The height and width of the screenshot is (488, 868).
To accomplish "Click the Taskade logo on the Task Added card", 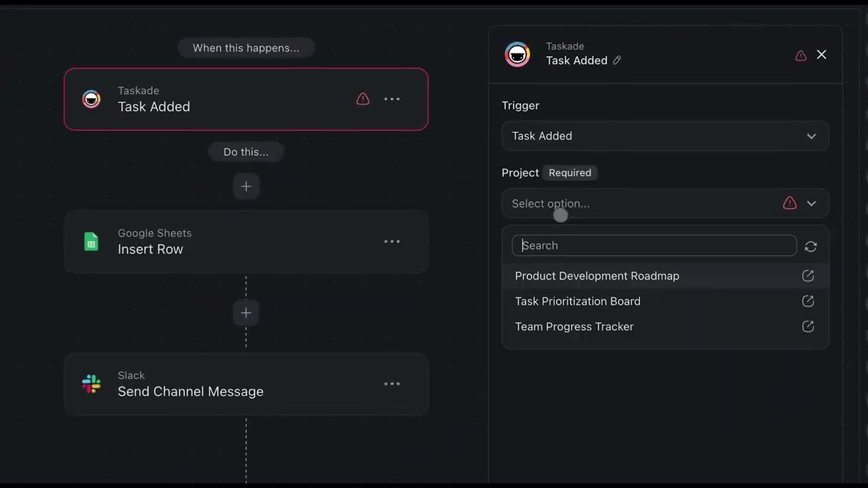I will point(91,99).
